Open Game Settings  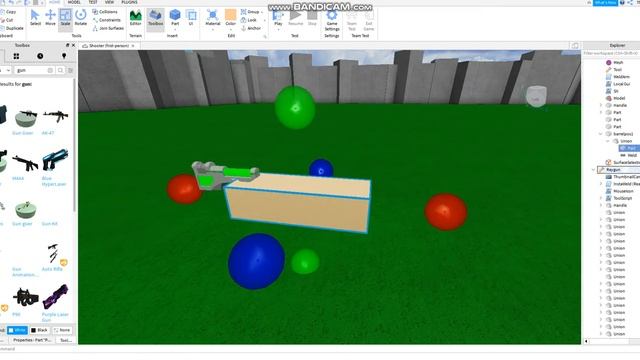[332, 20]
